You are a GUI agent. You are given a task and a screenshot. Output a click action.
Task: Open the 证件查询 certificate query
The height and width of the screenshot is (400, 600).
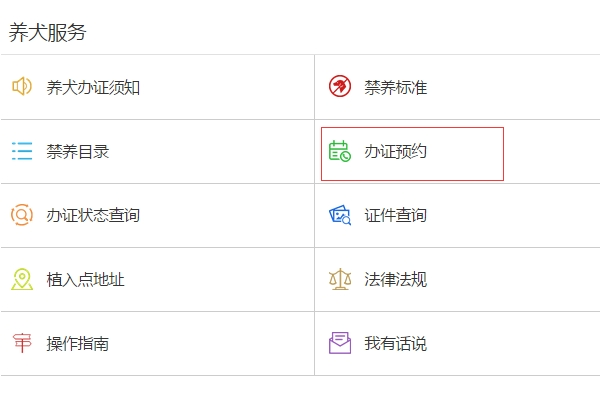396,215
